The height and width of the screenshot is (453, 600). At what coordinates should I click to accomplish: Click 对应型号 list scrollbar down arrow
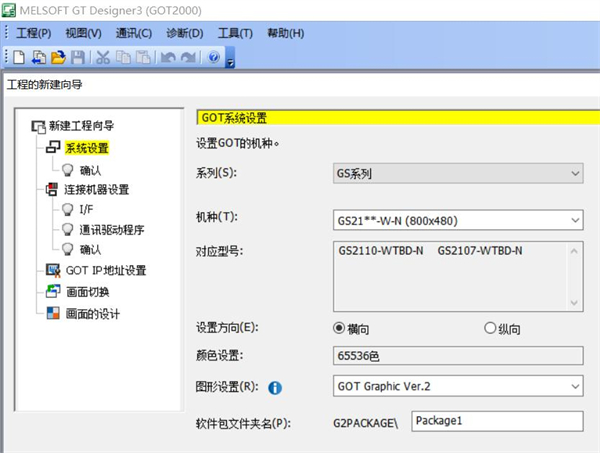coord(574,303)
